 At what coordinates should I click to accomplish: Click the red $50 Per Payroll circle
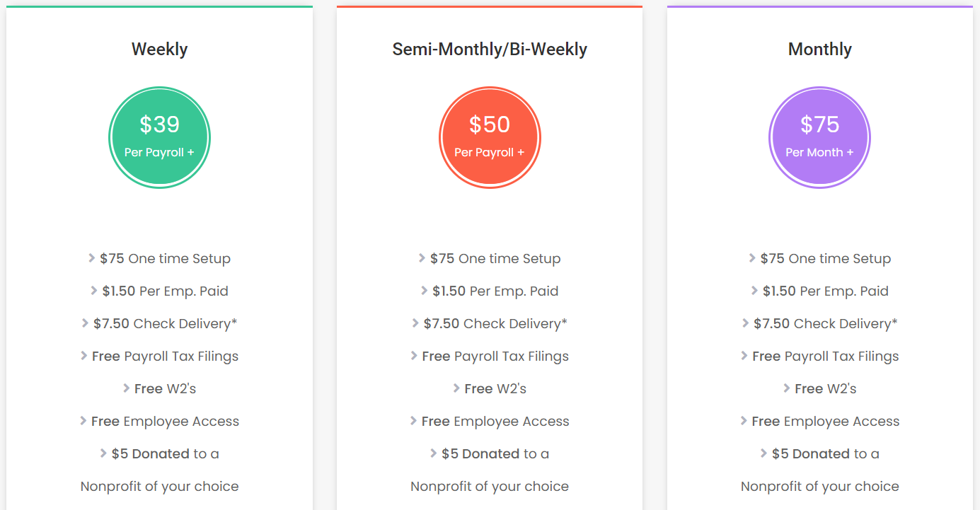[x=490, y=137]
